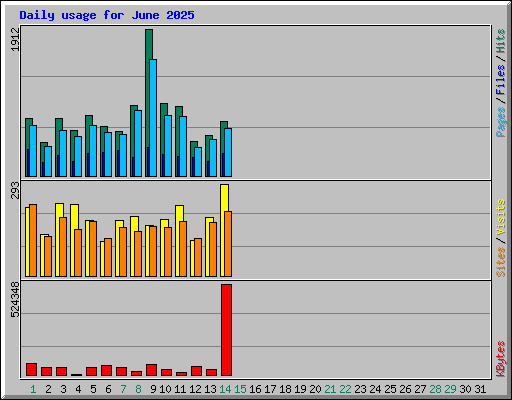Click day 15 on the x-axis
The image size is (512, 400).
point(240,389)
